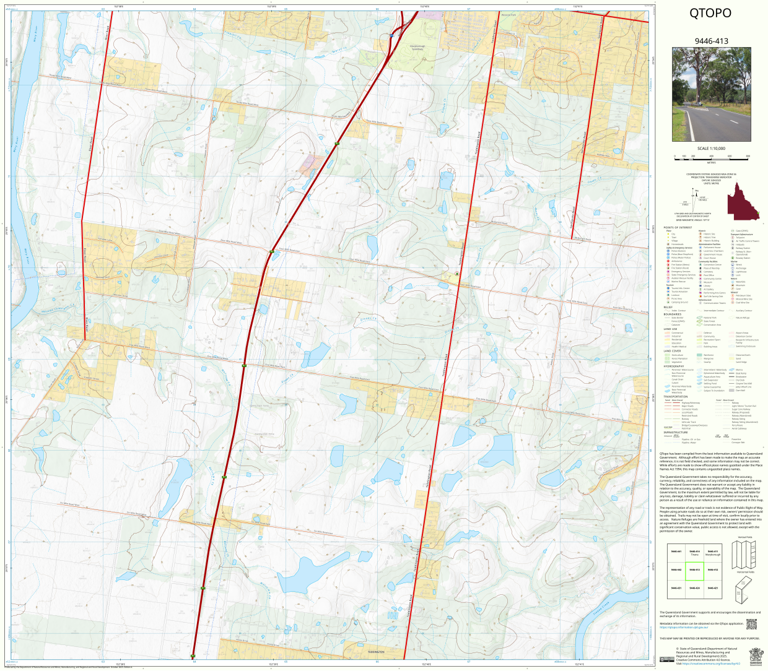
Task: Click the maroon Queensland locator map
Action: 743,201
